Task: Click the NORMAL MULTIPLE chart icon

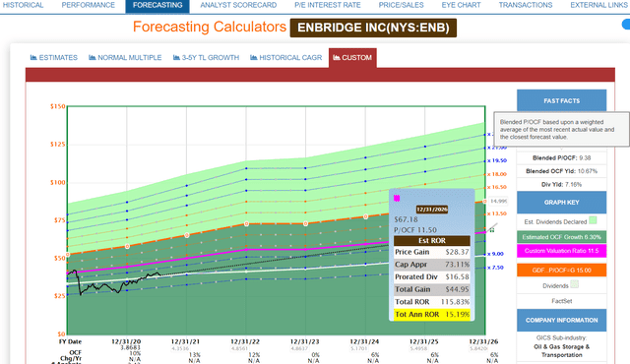Action: pos(92,57)
